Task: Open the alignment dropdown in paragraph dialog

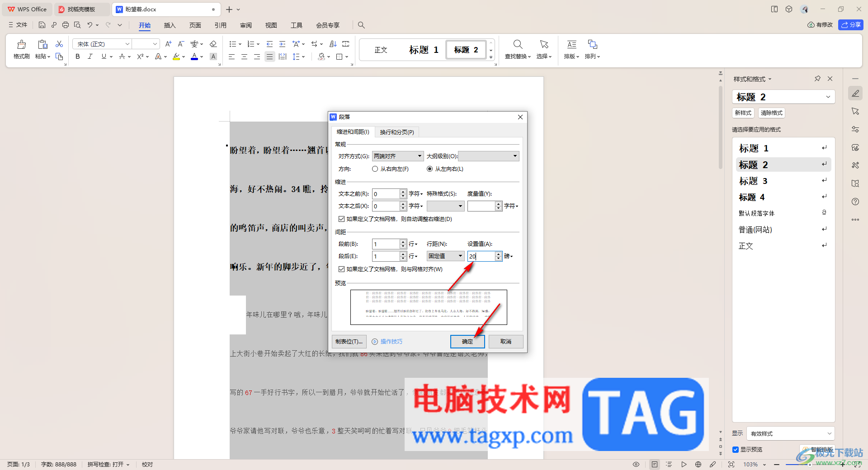Action: pyautogui.click(x=398, y=156)
